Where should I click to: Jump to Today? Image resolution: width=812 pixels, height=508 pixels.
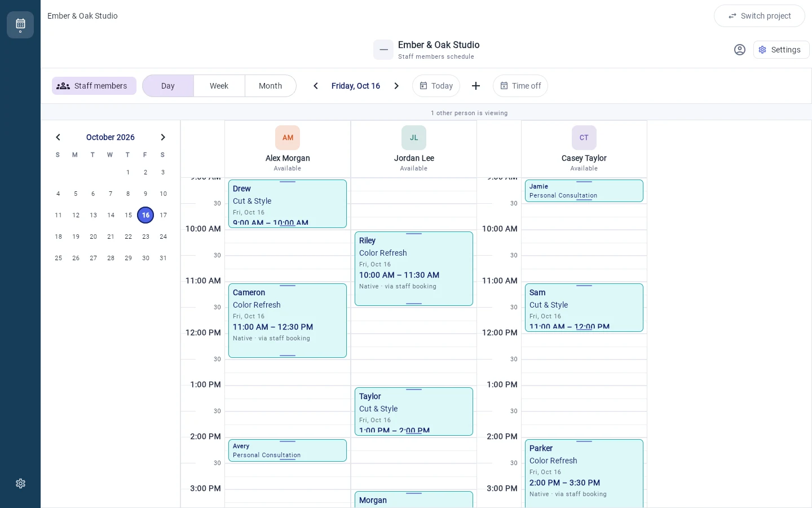pyautogui.click(x=436, y=86)
